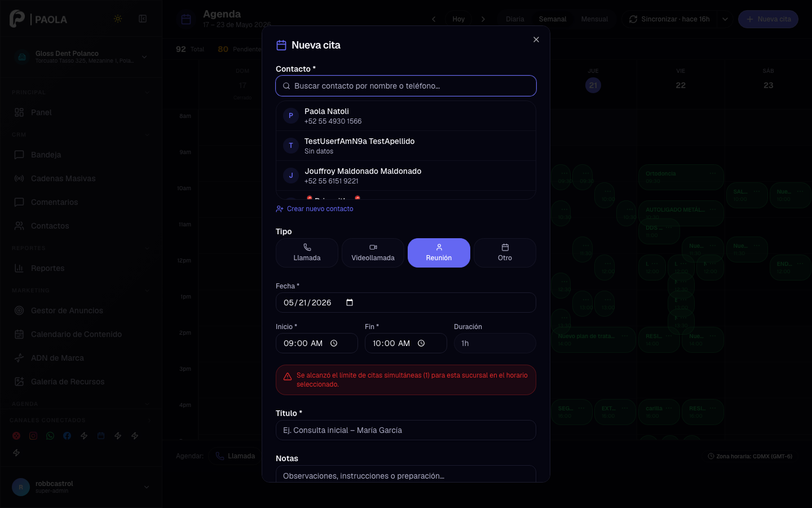The height and width of the screenshot is (508, 812).
Task: Collapse the REPORTES sidebar section
Action: (147, 248)
